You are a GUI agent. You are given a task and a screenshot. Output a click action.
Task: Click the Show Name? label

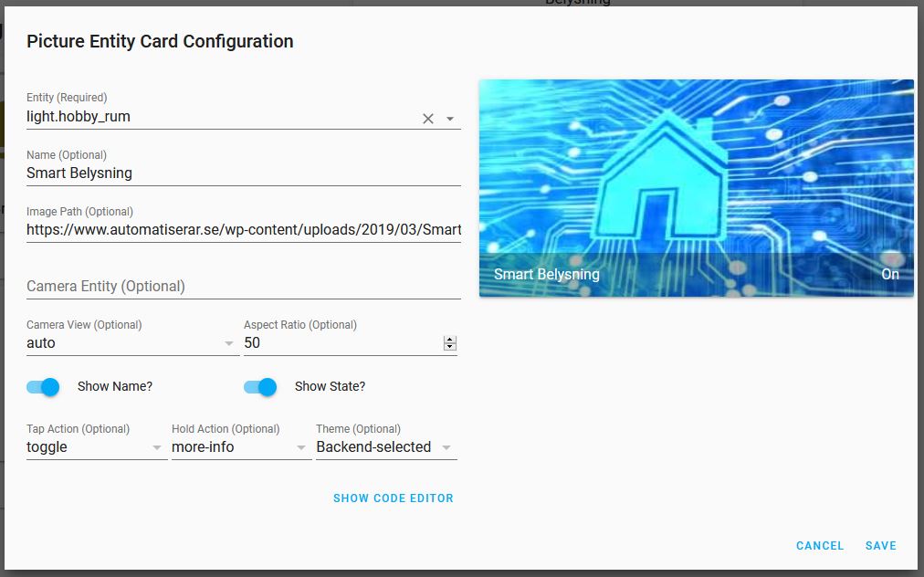click(115, 386)
